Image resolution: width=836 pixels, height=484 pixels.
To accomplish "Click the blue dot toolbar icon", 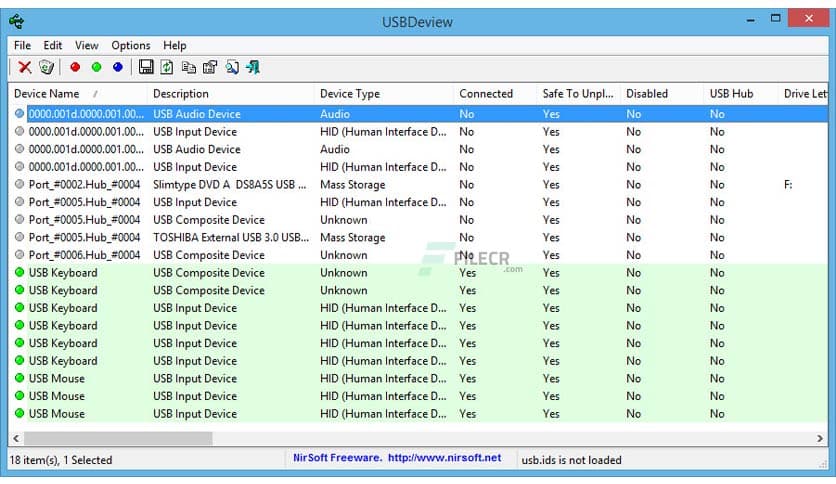I will pyautogui.click(x=118, y=67).
